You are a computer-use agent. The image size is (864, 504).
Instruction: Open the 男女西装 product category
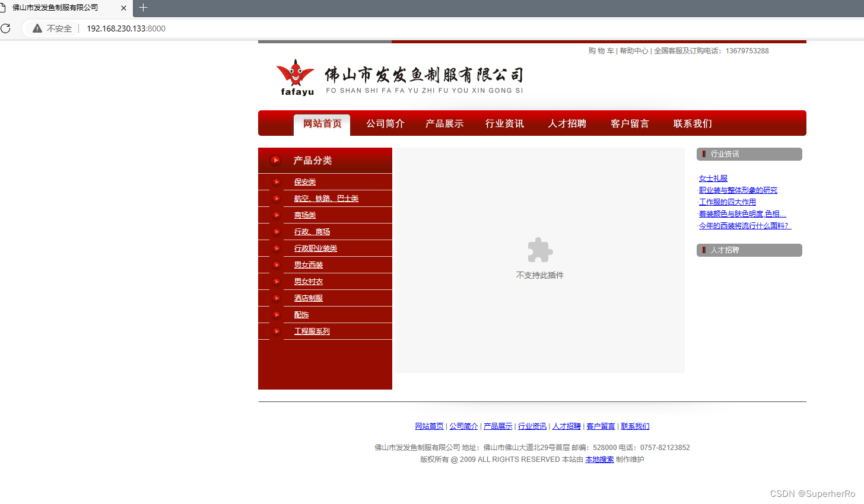click(x=308, y=264)
